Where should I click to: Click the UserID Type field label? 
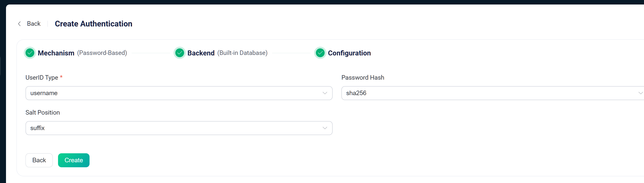[x=42, y=78]
